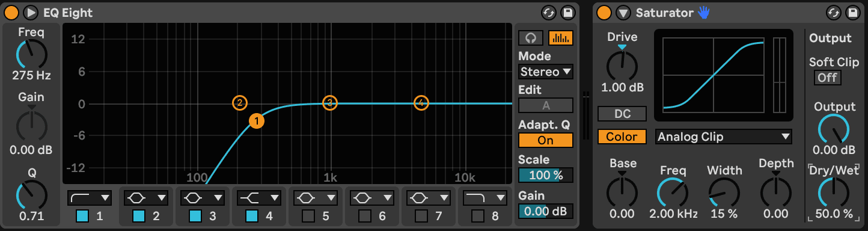This screenshot has width=868, height=231.
Task: Select filter node 4 on the EQ curve
Action: [x=421, y=103]
